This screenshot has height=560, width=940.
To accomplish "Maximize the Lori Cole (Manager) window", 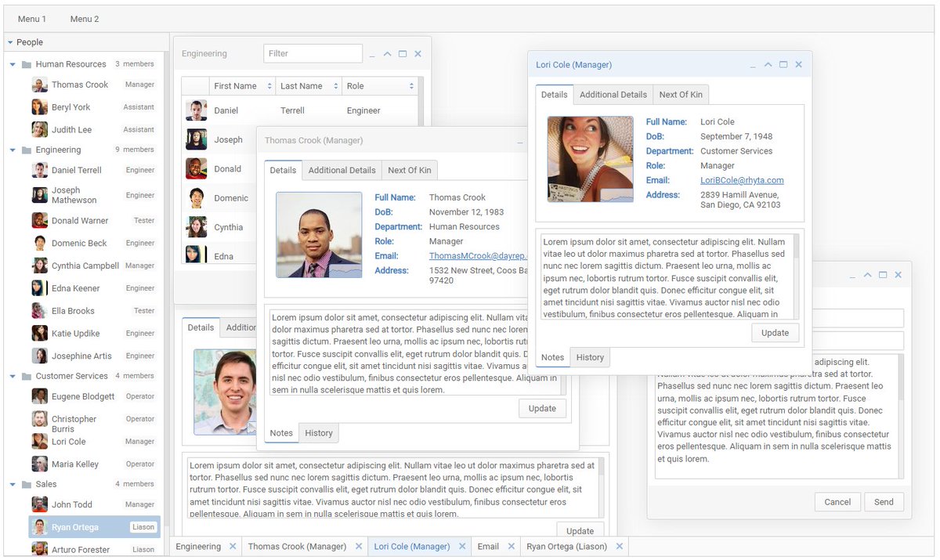I will (x=783, y=65).
